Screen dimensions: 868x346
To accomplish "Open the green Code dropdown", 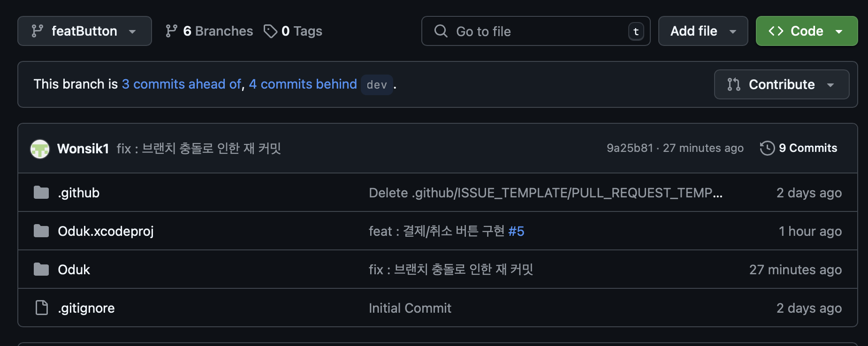I will [x=807, y=31].
